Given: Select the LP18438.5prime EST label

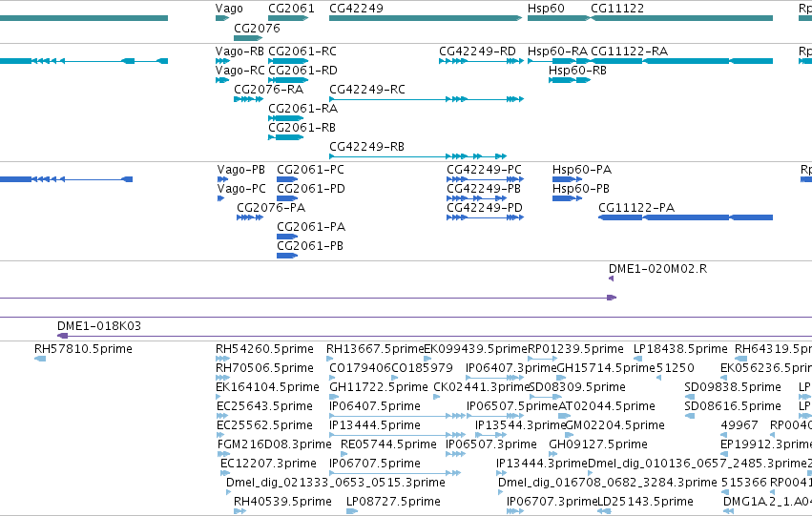Looking at the screenshot, I should [x=680, y=349].
